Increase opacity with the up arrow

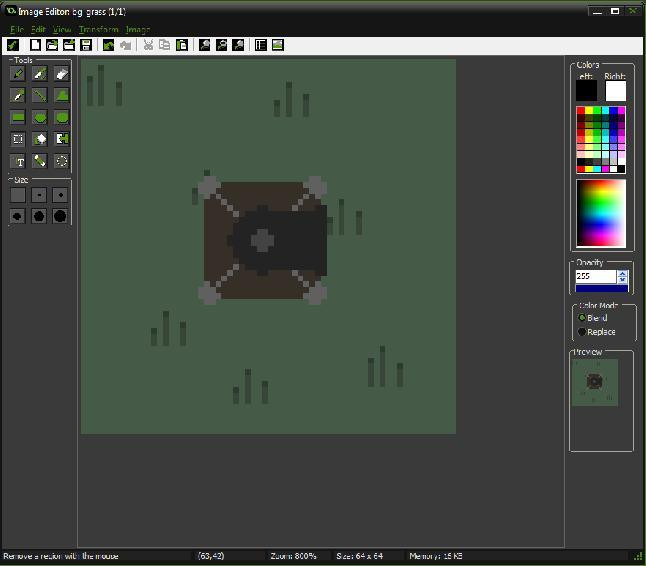623,274
